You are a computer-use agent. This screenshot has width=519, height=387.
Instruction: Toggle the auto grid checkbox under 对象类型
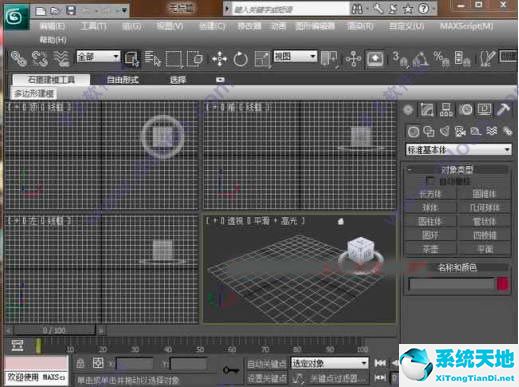click(430, 181)
